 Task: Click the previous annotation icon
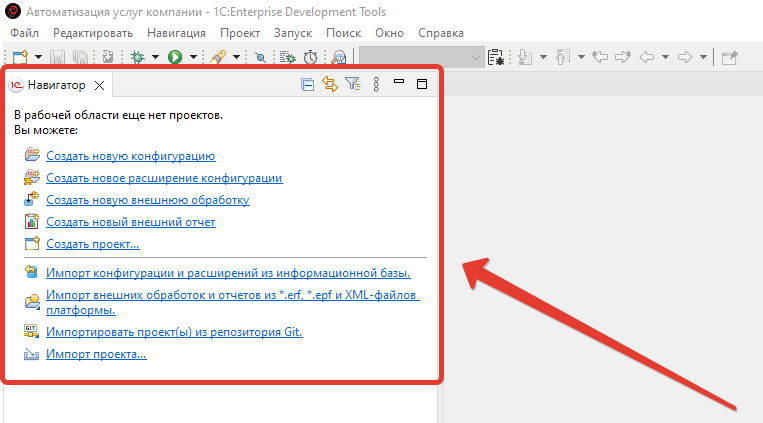point(563,57)
